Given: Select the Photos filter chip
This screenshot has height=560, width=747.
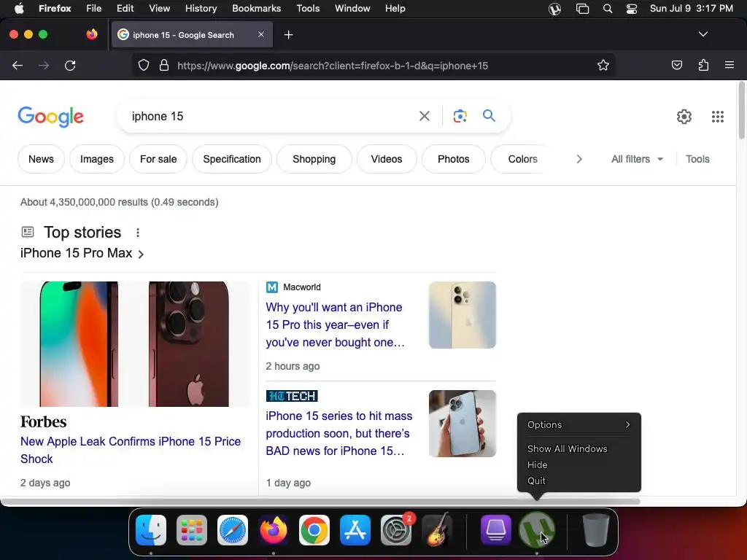Looking at the screenshot, I should 454,159.
